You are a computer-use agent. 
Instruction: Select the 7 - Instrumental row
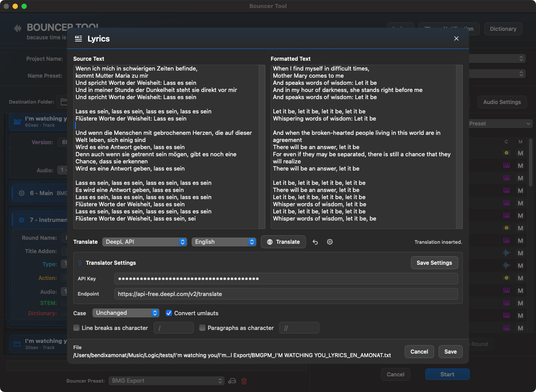(39, 220)
